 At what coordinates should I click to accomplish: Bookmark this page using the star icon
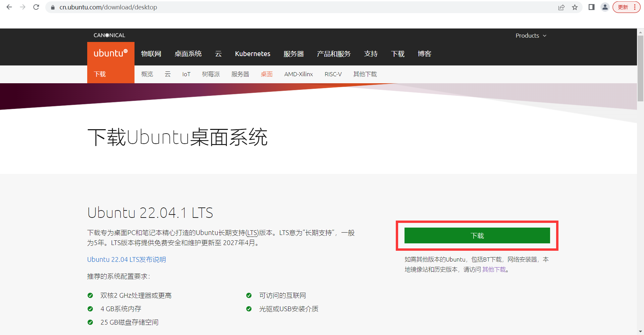pos(575,7)
